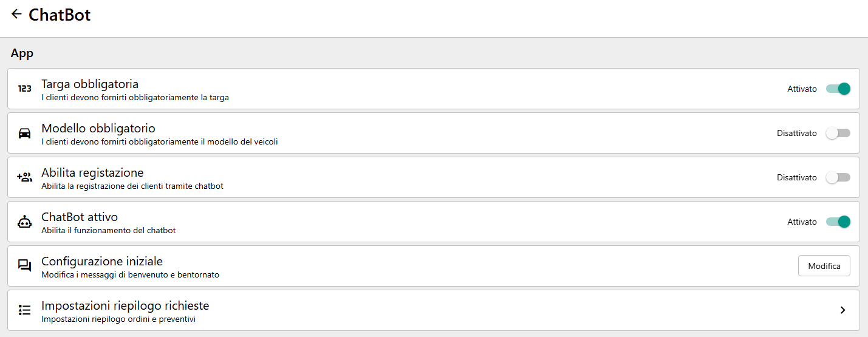Click the chat bubbles icon for Configurazione iniziale
Screen dimensions: 868x337
[24, 266]
